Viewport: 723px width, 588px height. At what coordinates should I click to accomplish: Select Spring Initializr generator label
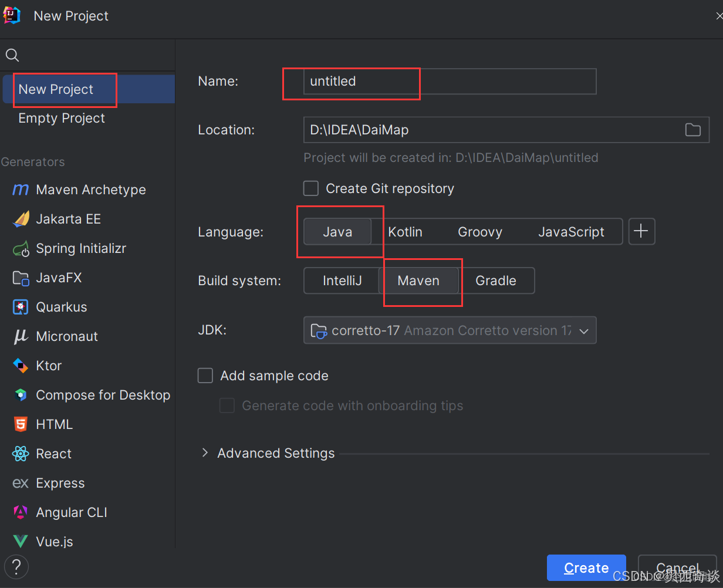click(81, 248)
